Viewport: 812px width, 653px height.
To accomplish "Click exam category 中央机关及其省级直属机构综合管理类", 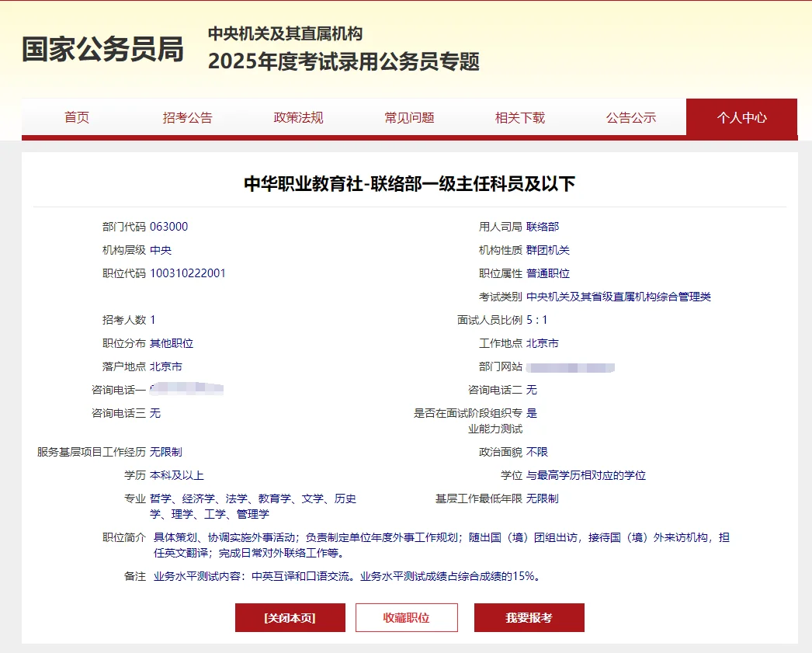I will pos(619,297).
